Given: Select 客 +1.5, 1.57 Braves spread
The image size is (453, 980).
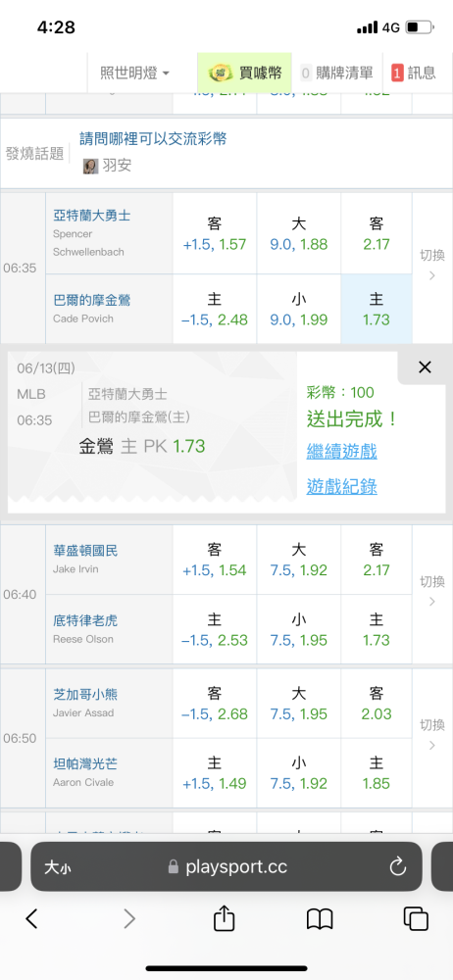Looking at the screenshot, I should point(215,234).
